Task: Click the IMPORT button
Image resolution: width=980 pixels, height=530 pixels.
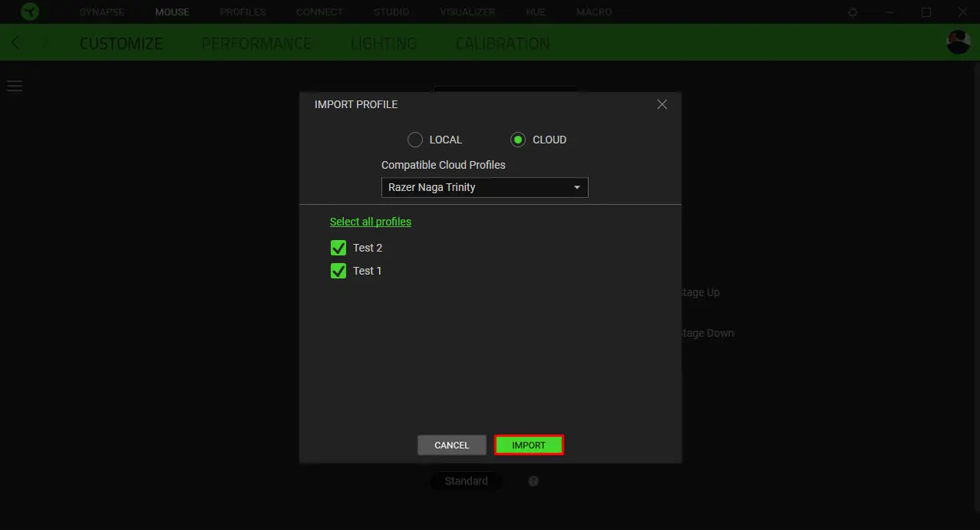Action: 528,445
